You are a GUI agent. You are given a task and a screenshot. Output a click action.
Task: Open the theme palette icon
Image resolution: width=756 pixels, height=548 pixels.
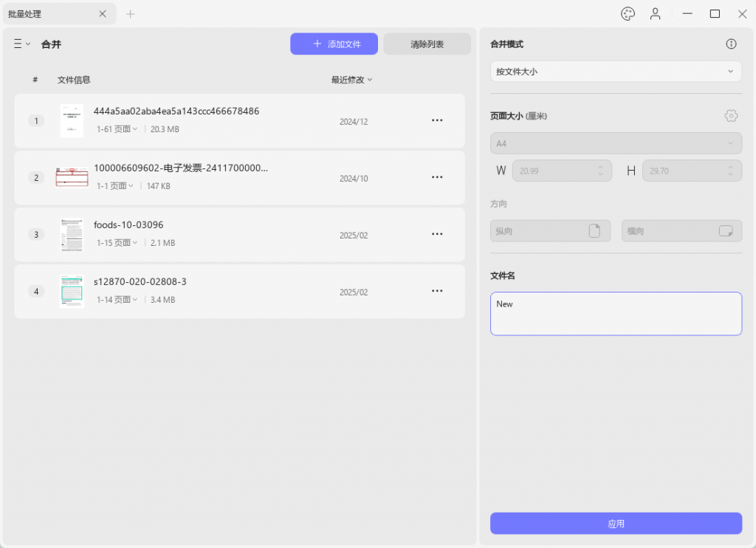[628, 14]
